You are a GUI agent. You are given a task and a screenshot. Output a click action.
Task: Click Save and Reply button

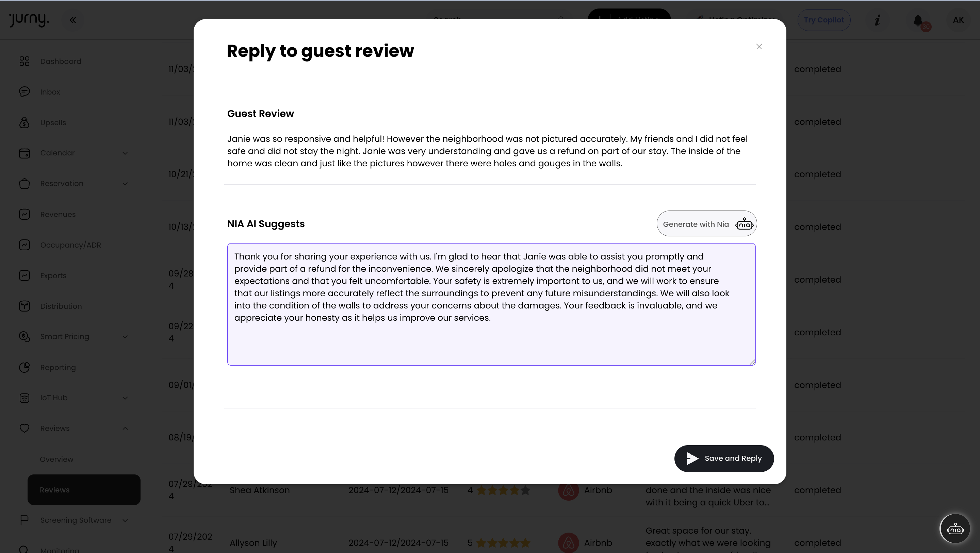click(723, 458)
